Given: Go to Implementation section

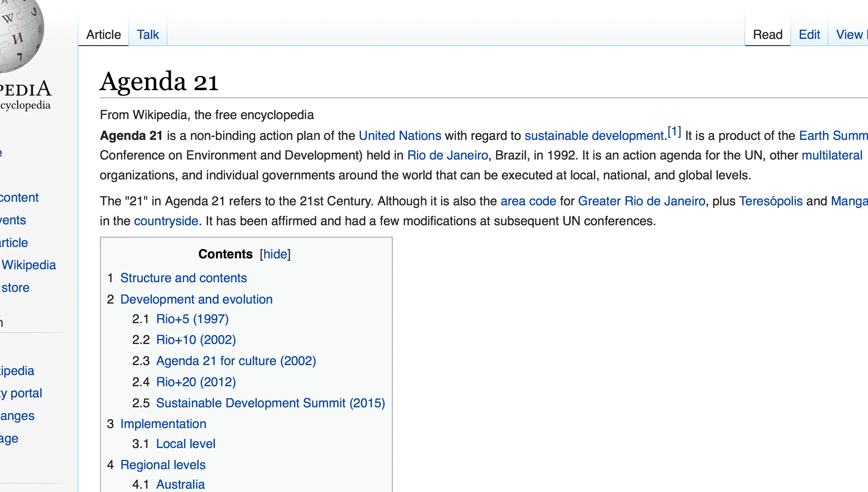Looking at the screenshot, I should [163, 424].
